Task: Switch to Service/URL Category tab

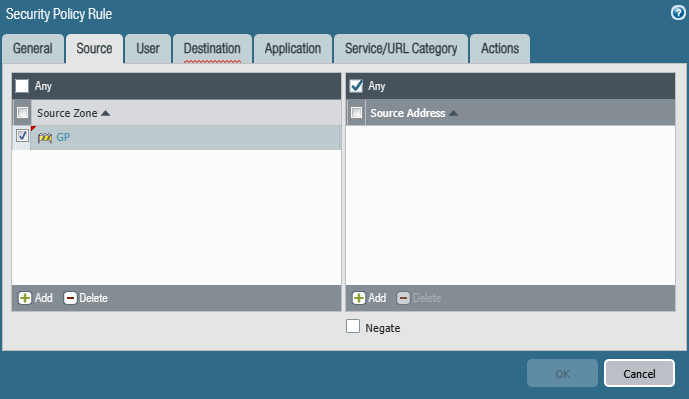Action: coord(401,49)
